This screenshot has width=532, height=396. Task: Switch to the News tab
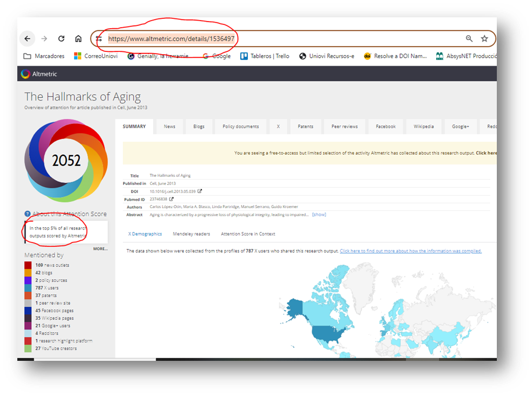(x=169, y=127)
